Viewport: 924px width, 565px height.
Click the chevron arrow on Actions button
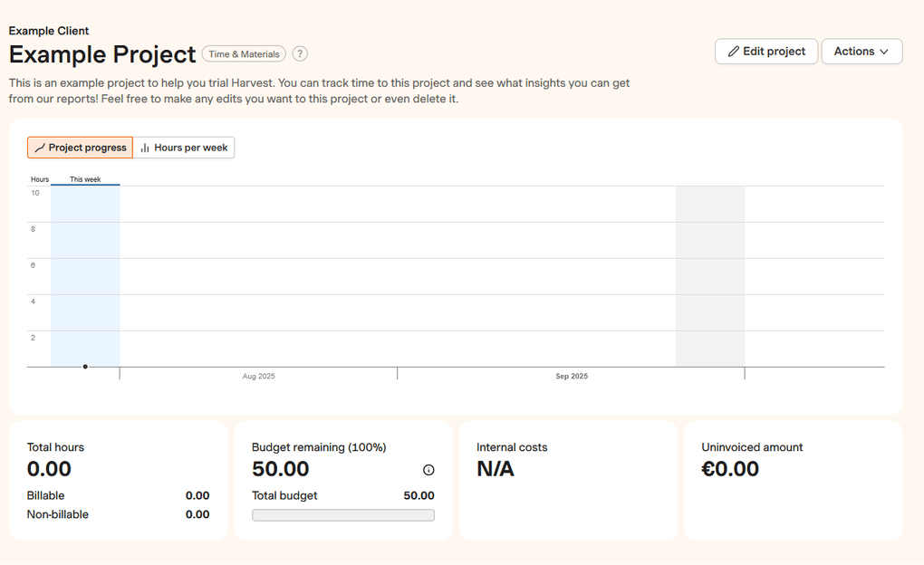(883, 51)
